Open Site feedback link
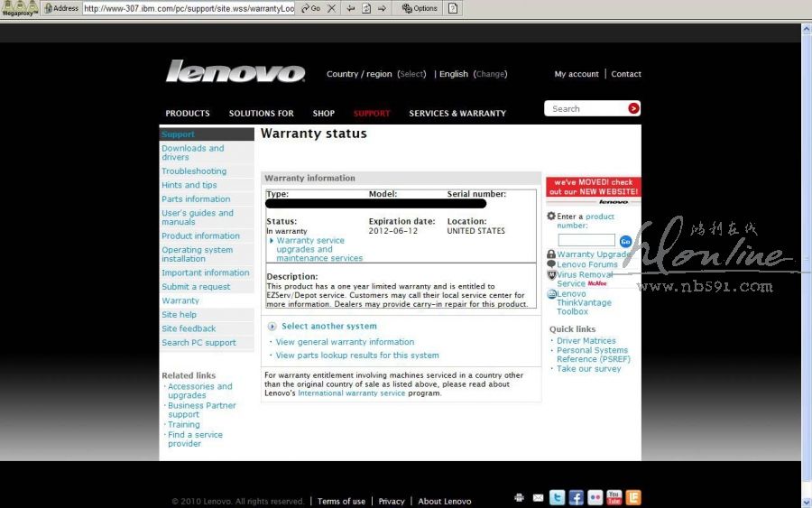The image size is (812, 508). [x=189, y=328]
